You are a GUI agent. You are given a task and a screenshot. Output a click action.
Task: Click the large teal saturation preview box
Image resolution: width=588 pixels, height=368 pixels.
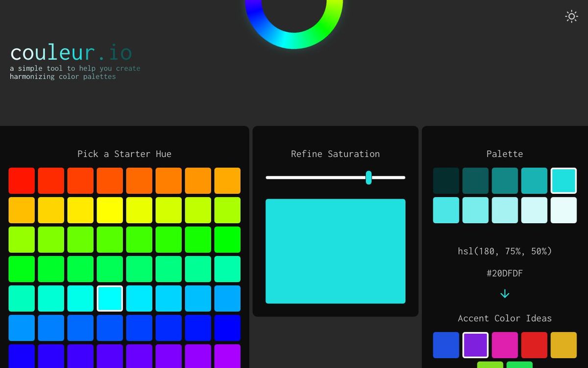pos(336,251)
